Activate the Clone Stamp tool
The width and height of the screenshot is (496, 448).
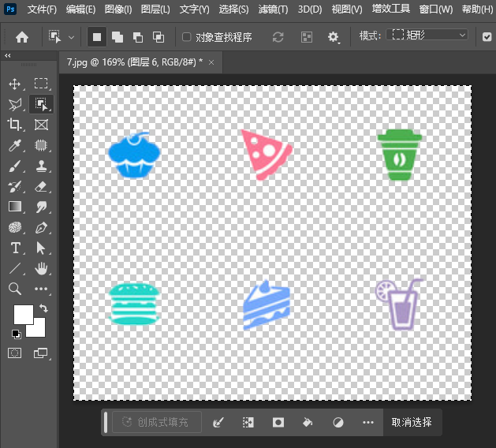coord(41,166)
